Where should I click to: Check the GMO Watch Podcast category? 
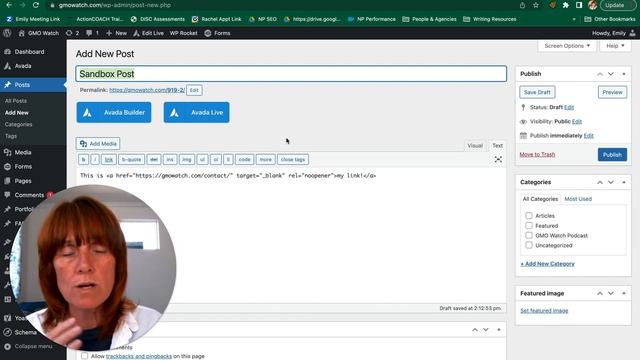pyautogui.click(x=529, y=236)
